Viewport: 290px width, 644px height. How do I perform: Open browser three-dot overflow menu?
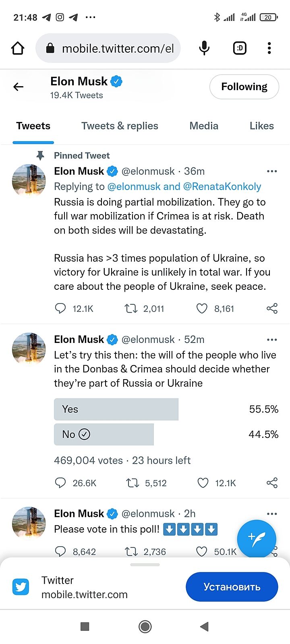[x=269, y=48]
